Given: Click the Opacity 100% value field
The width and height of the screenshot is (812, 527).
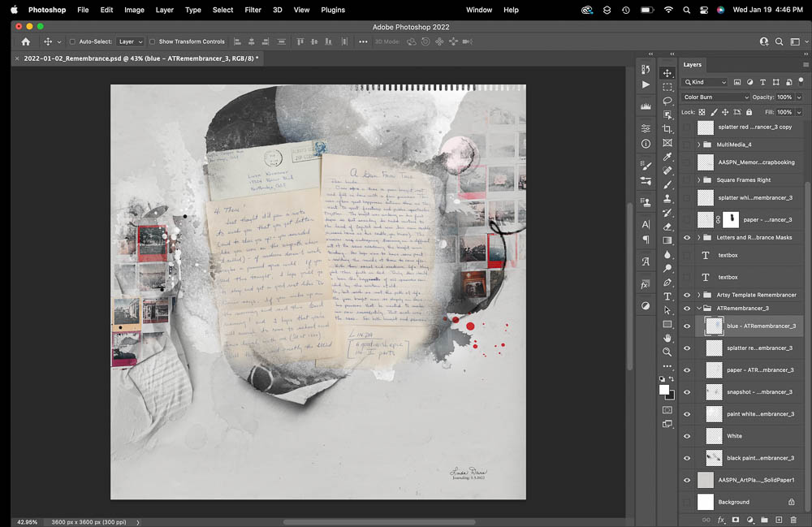Looking at the screenshot, I should (784, 97).
